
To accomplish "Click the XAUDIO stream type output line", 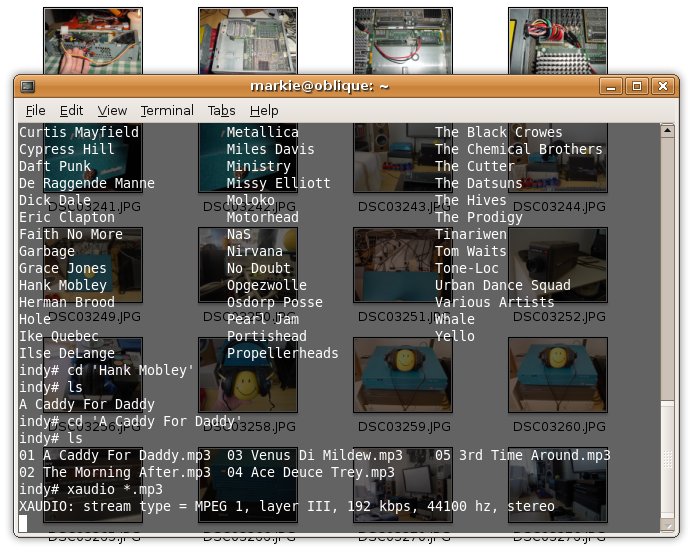I will [287, 506].
